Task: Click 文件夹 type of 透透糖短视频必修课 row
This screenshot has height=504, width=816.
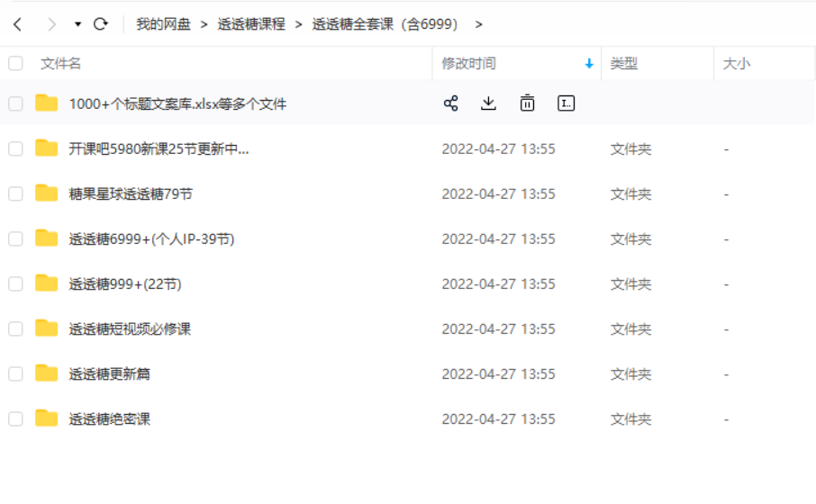Action: pyautogui.click(x=630, y=328)
